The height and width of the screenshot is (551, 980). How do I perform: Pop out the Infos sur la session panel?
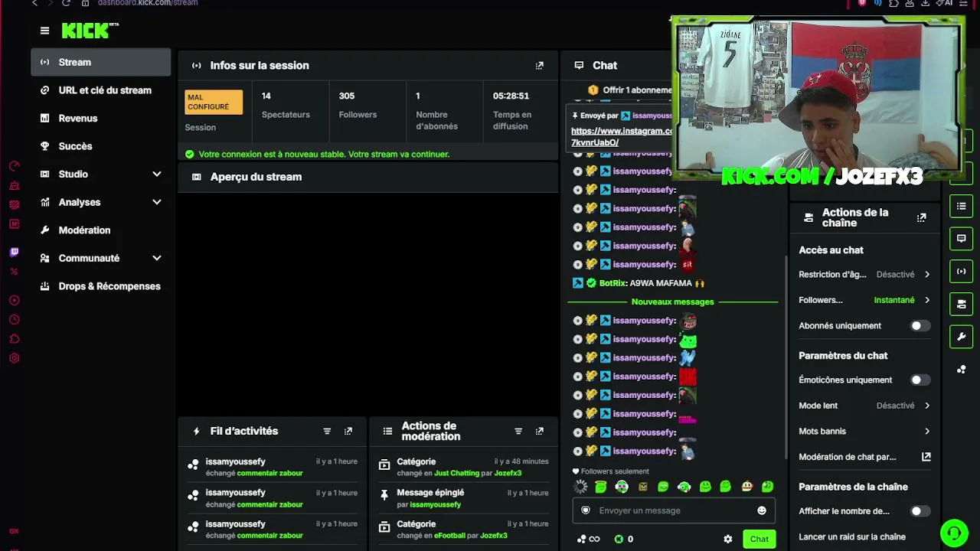[x=540, y=66]
